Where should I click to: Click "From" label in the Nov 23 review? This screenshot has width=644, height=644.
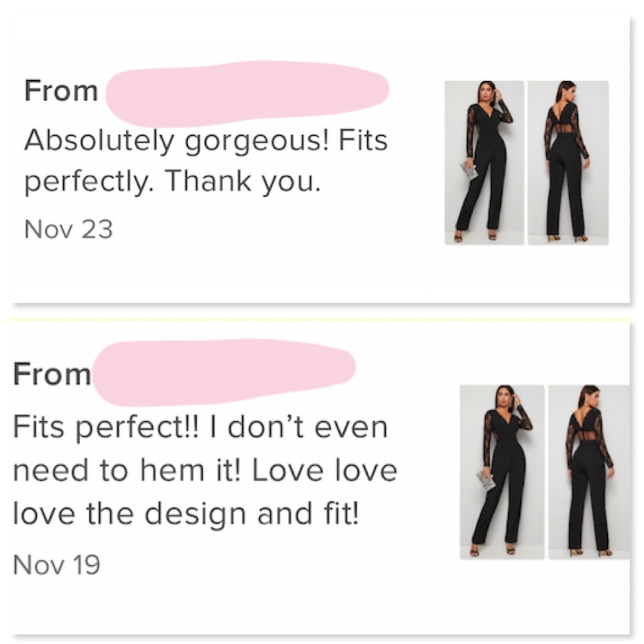[x=61, y=91]
